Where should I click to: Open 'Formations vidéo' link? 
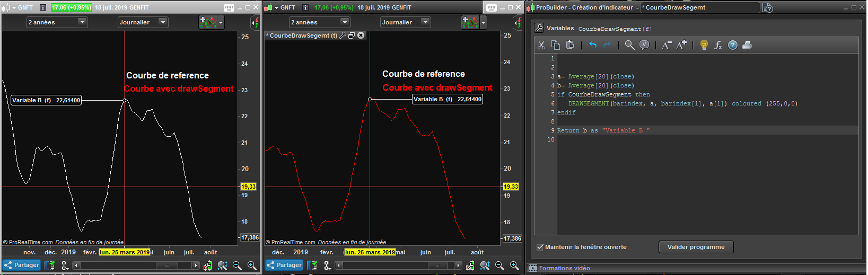565,268
